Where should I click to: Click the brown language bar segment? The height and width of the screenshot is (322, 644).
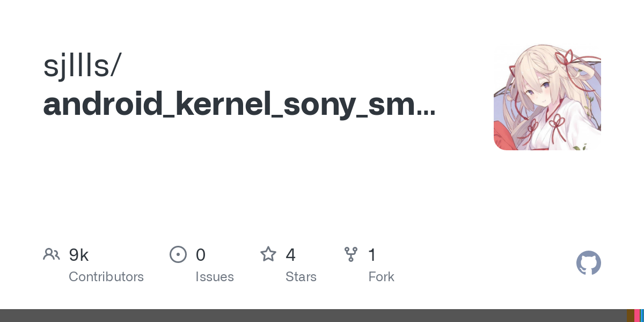click(x=630, y=316)
